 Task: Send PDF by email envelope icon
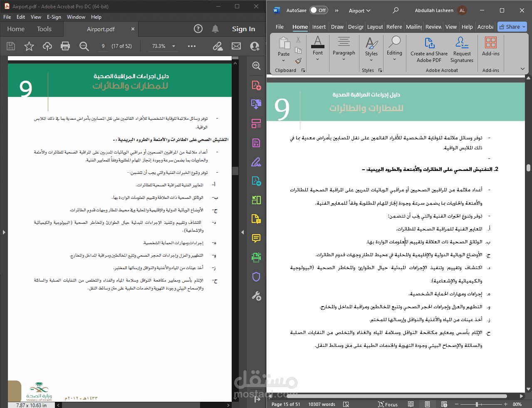click(x=236, y=46)
